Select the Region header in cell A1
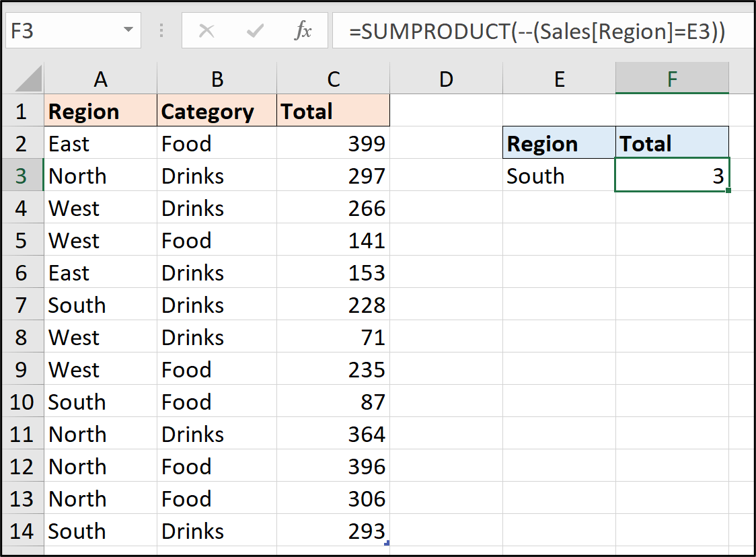 coord(100,111)
